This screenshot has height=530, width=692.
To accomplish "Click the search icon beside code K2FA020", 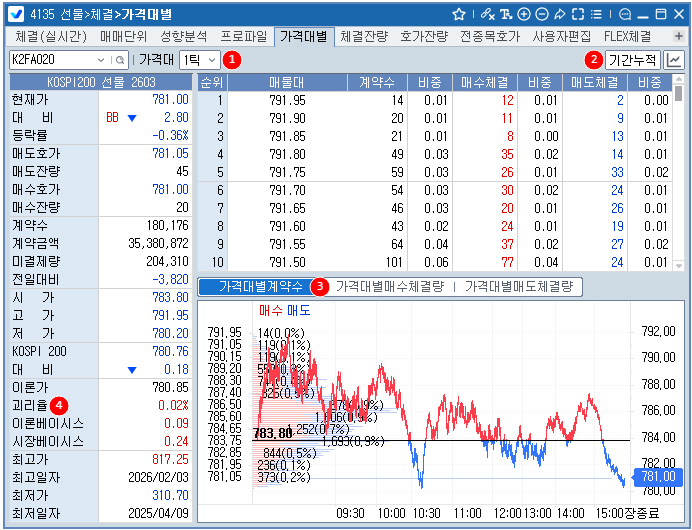I will click(x=119, y=60).
